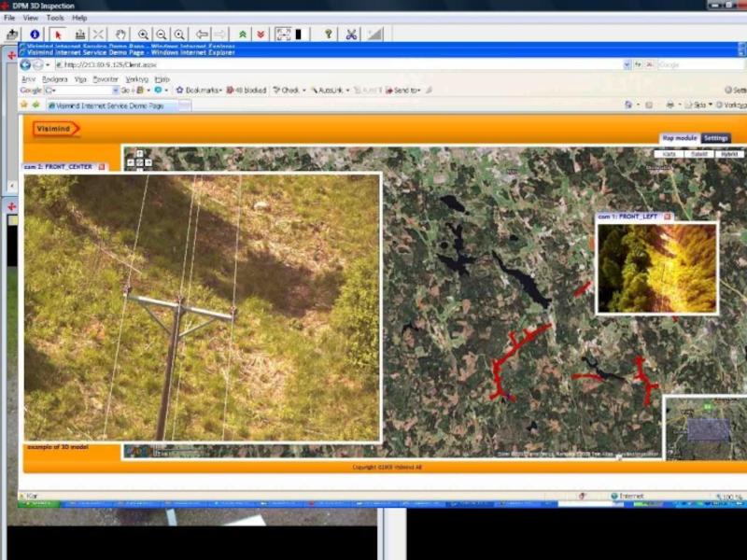This screenshot has width=747, height=560.
Task: Click the add to favorites icon
Action: pos(35,105)
